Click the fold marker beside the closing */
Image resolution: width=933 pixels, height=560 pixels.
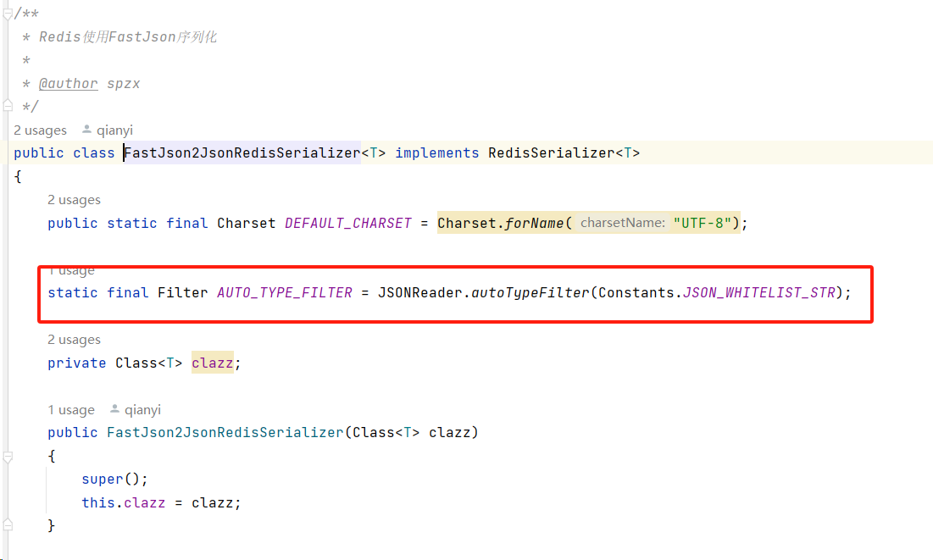tap(8, 106)
